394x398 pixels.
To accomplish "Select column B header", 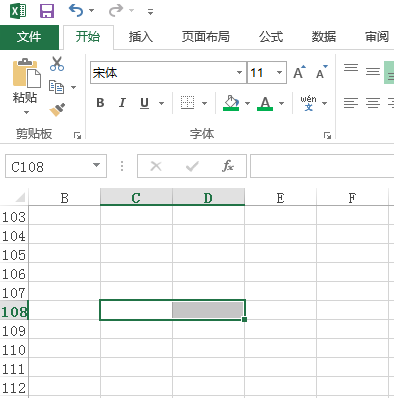I will [x=65, y=198].
